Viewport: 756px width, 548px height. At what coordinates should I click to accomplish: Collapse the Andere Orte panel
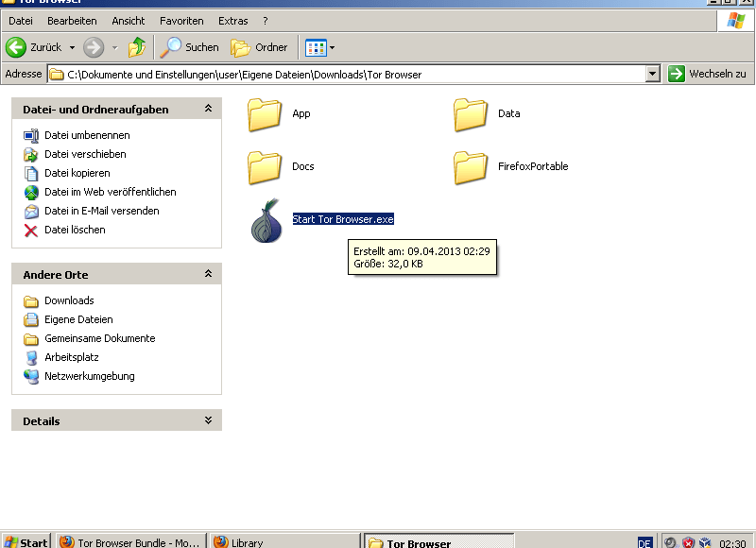[x=208, y=274]
